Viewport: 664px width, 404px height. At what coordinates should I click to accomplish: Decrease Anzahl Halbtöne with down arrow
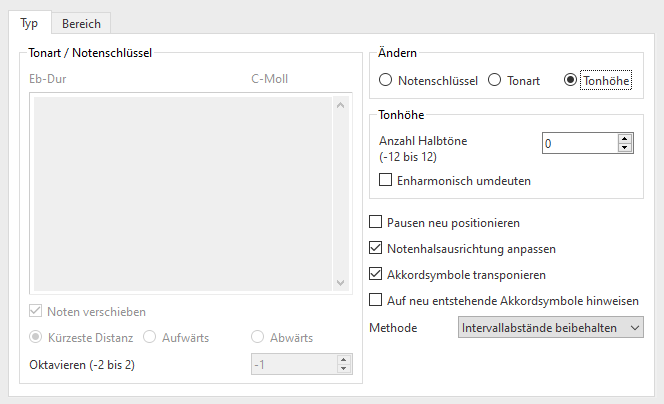[624, 148]
